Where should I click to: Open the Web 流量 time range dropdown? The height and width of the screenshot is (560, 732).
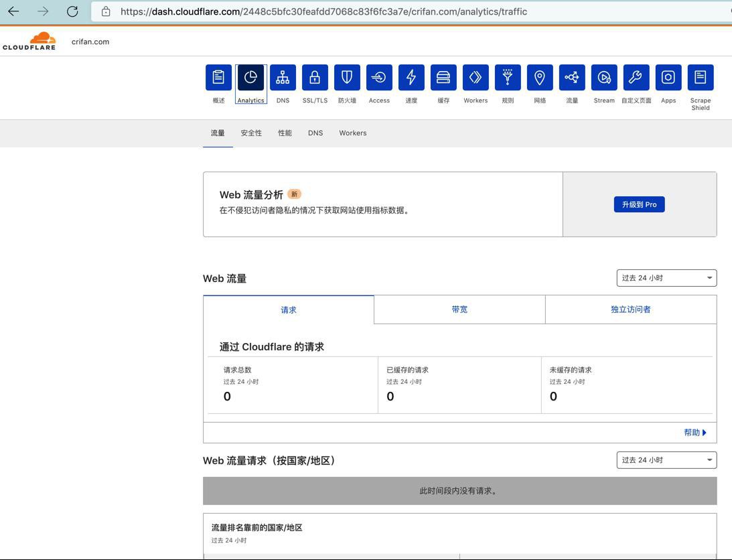666,278
